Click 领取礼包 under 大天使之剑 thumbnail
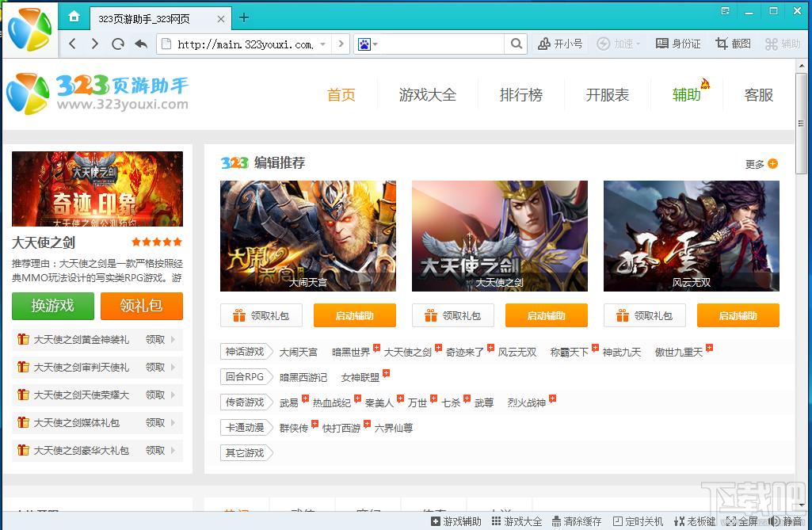Image resolution: width=812 pixels, height=530 pixels. click(452, 315)
